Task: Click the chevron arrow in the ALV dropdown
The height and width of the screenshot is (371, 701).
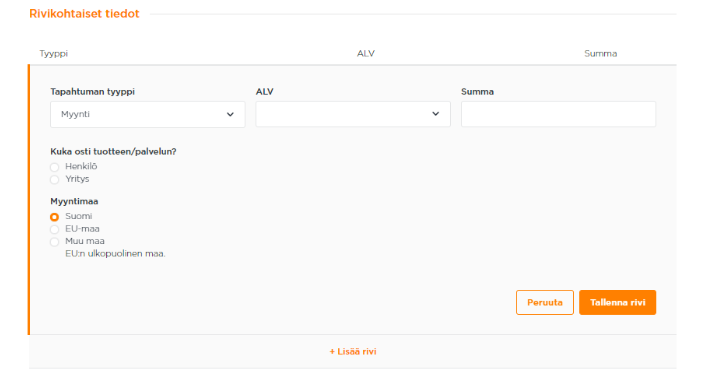Action: click(x=435, y=114)
